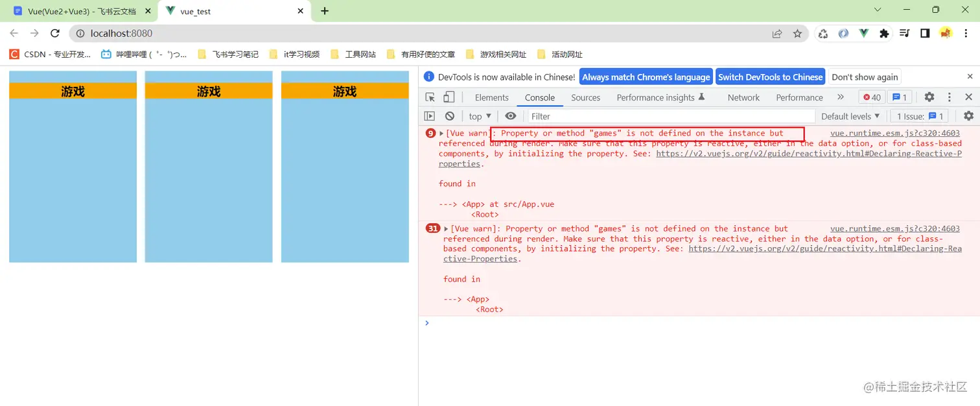Toggle the browser side panel icon

(925, 34)
